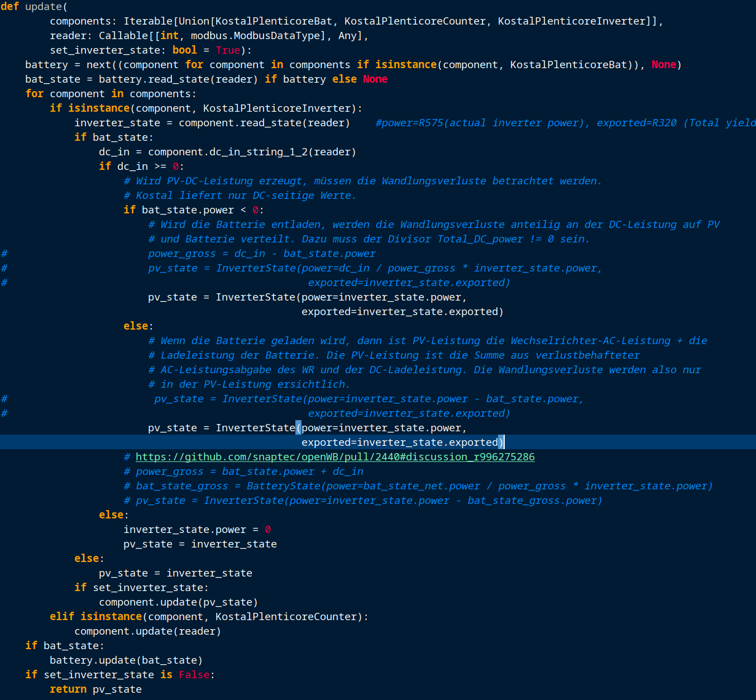
Task: Click the elif KostalPlenticoreCounter branch
Action: 209,616
